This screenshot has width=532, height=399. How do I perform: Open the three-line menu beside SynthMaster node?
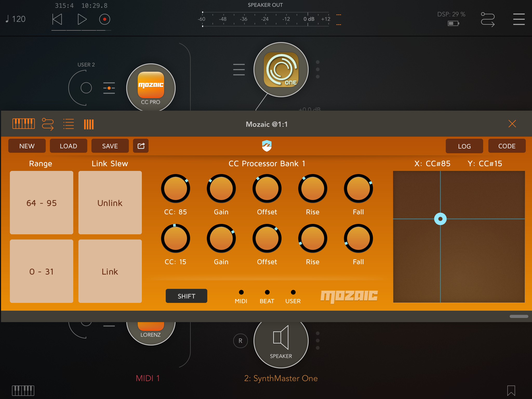tap(239, 70)
